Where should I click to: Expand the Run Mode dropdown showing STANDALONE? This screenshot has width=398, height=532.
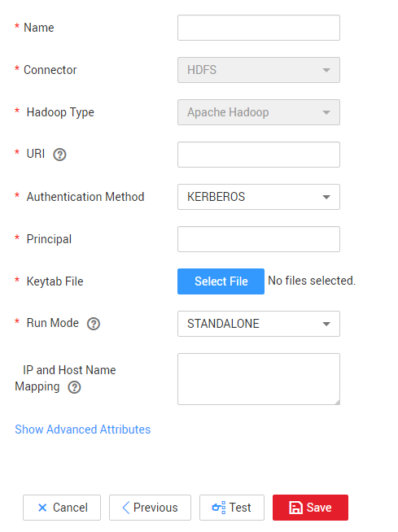click(259, 324)
